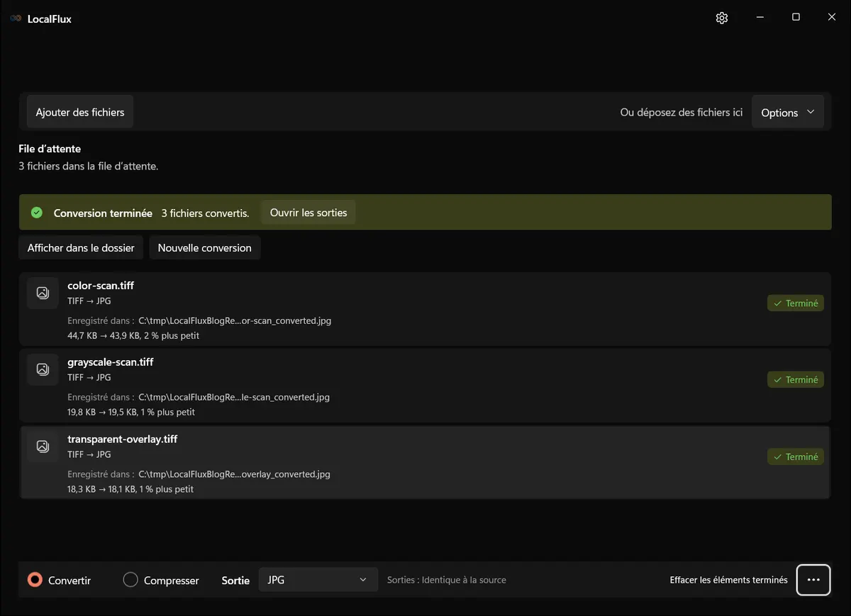Screen dimensions: 851x616
Task: Click Ouvrir les sorties button
Action: (x=308, y=213)
